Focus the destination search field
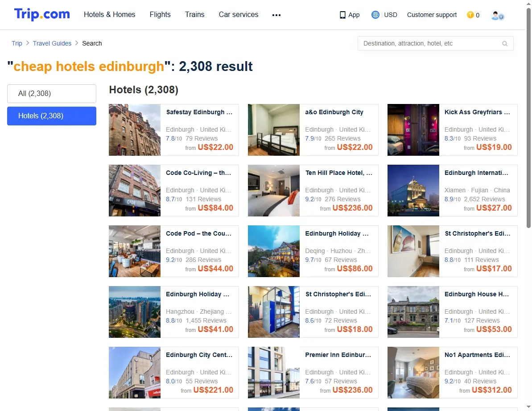This screenshot has width=532, height=411. (x=435, y=43)
